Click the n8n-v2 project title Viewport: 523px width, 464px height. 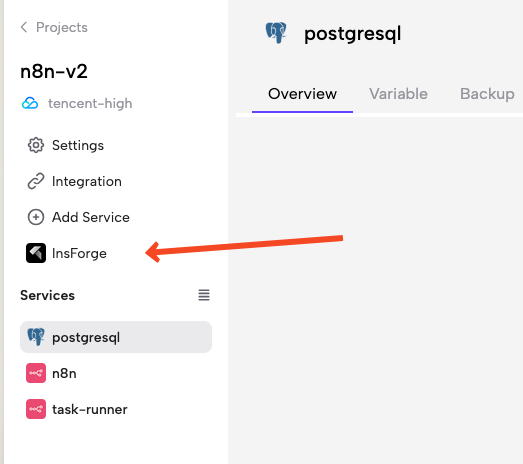click(54, 71)
